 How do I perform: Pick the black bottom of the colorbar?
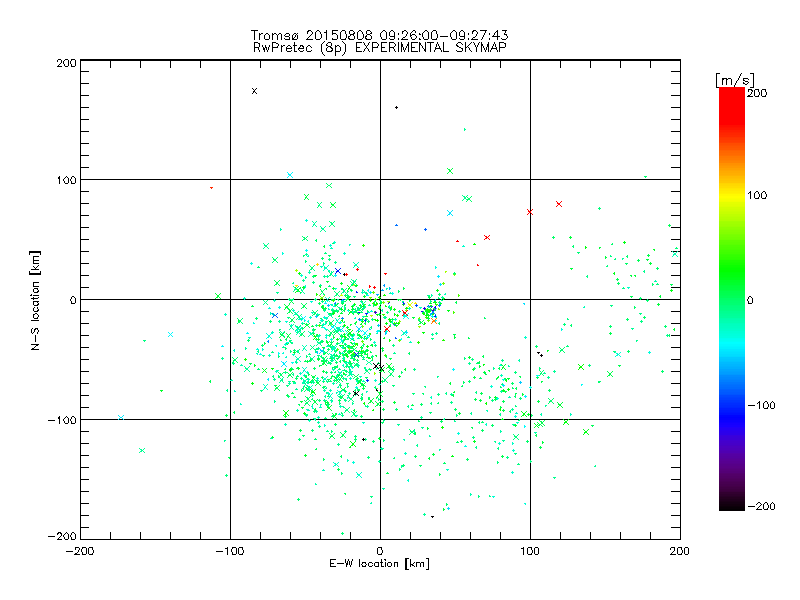(x=732, y=505)
